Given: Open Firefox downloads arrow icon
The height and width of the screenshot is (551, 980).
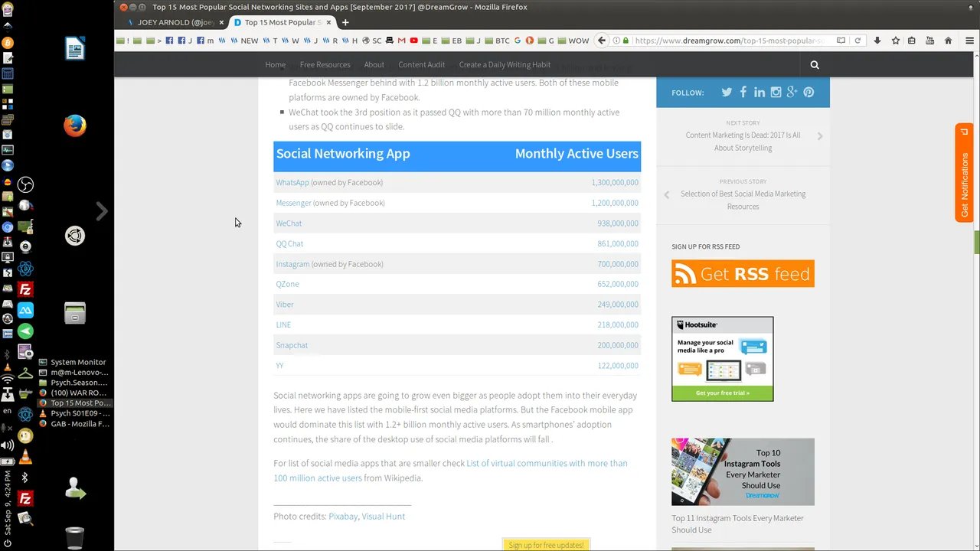Looking at the screenshot, I should pos(877,41).
